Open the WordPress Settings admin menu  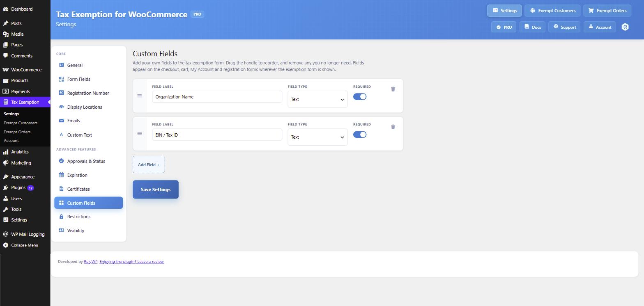[x=25, y=220]
